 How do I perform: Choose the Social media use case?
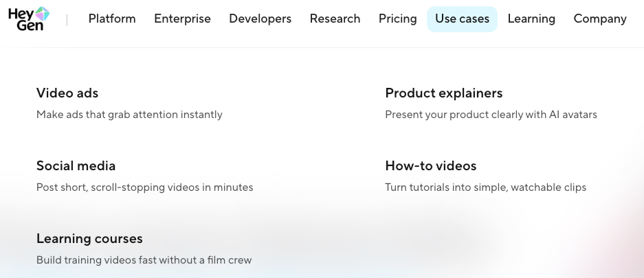tap(76, 166)
